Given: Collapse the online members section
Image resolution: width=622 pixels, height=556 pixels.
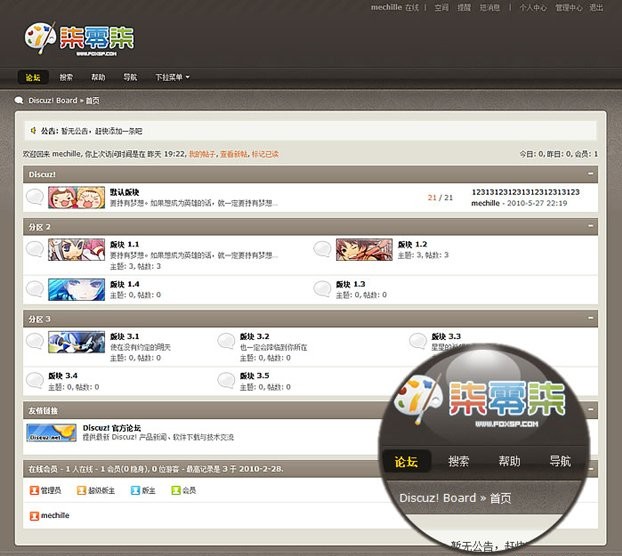Looking at the screenshot, I should (x=590, y=469).
